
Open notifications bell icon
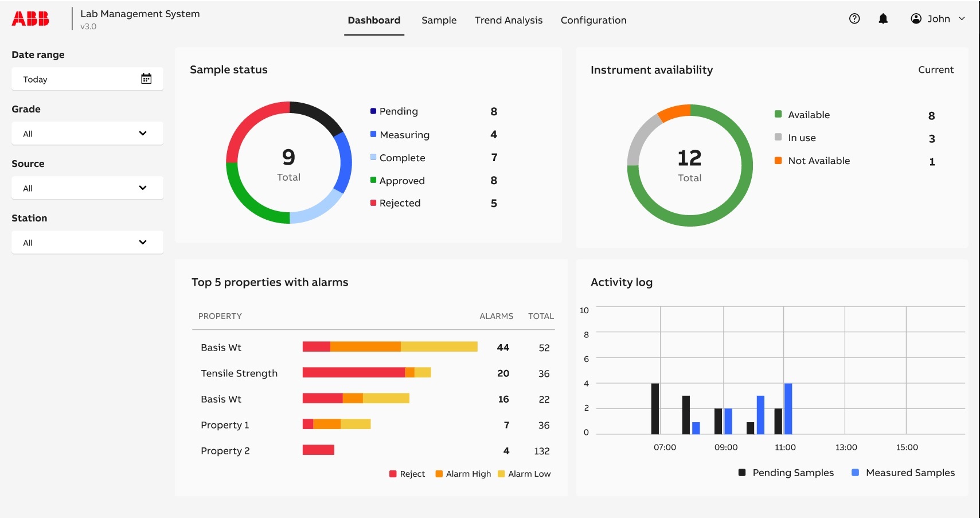point(883,19)
